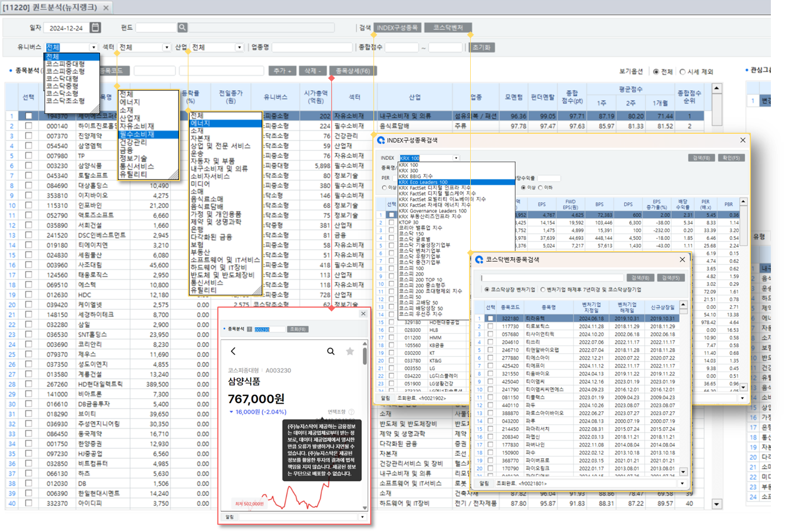This screenshot has width=787, height=532.
Task: Click back arrow in stock detail panel
Action: coord(233,351)
